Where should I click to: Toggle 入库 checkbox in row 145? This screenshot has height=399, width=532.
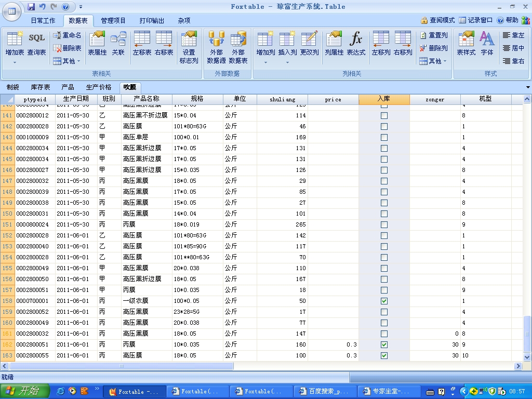(384, 159)
